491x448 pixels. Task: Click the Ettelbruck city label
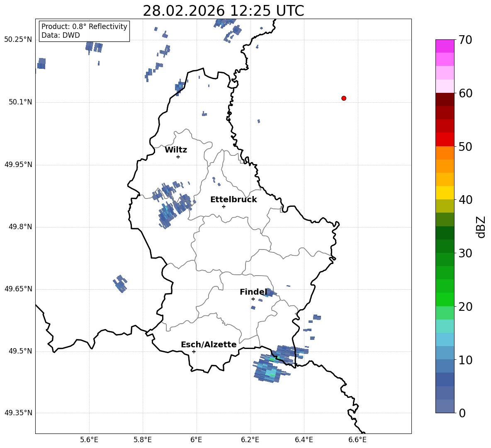pyautogui.click(x=233, y=200)
